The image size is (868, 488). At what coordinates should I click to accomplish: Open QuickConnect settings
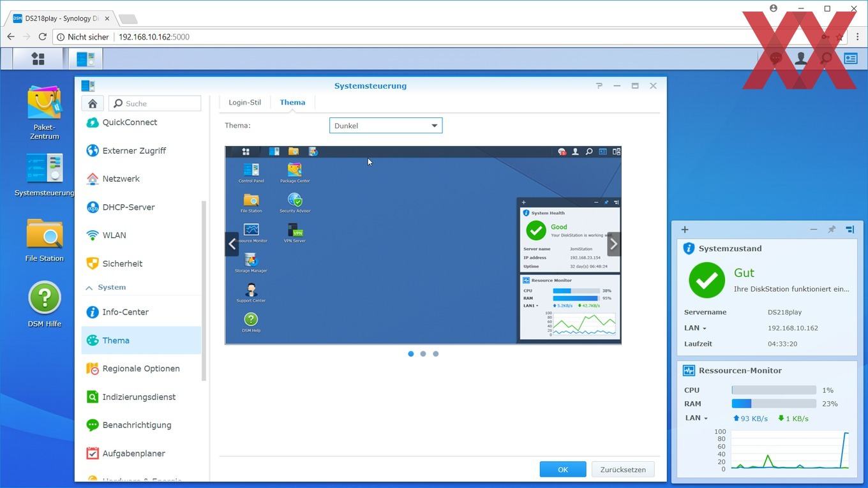click(x=141, y=122)
